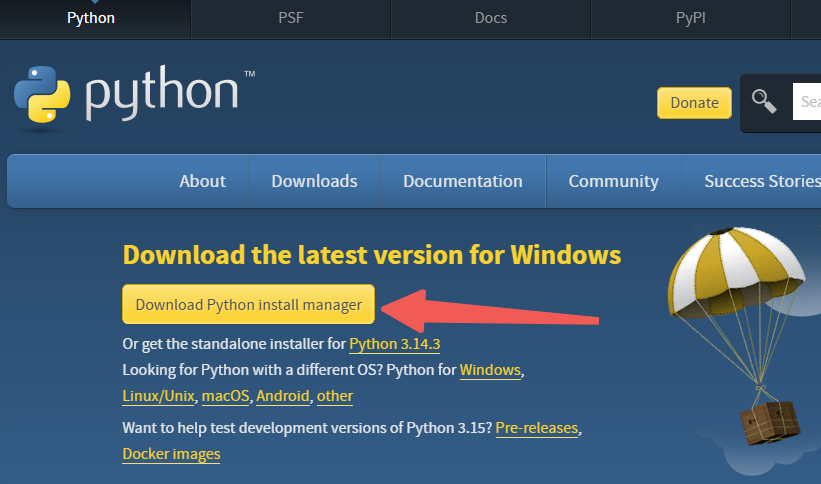Click the magnifying glass search icon
The image size is (821, 484).
765,101
